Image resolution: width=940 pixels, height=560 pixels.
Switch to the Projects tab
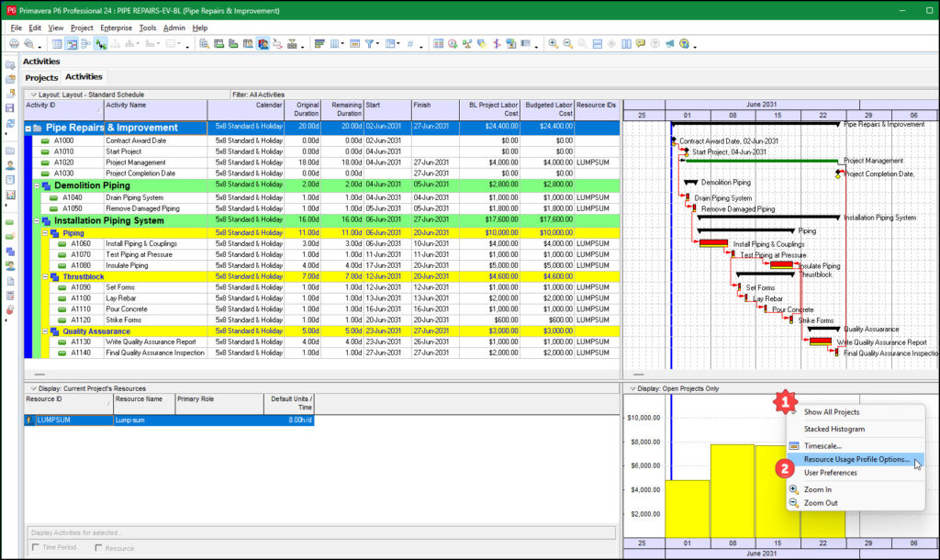click(x=41, y=78)
